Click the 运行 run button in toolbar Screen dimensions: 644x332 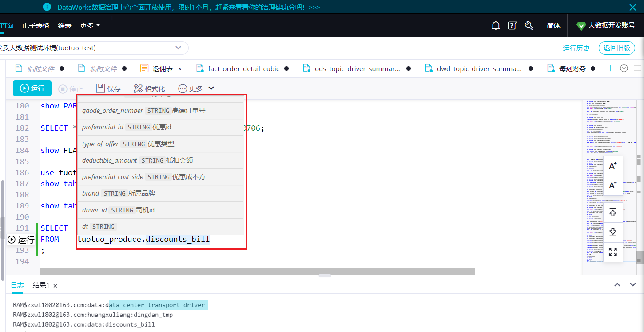tap(32, 88)
